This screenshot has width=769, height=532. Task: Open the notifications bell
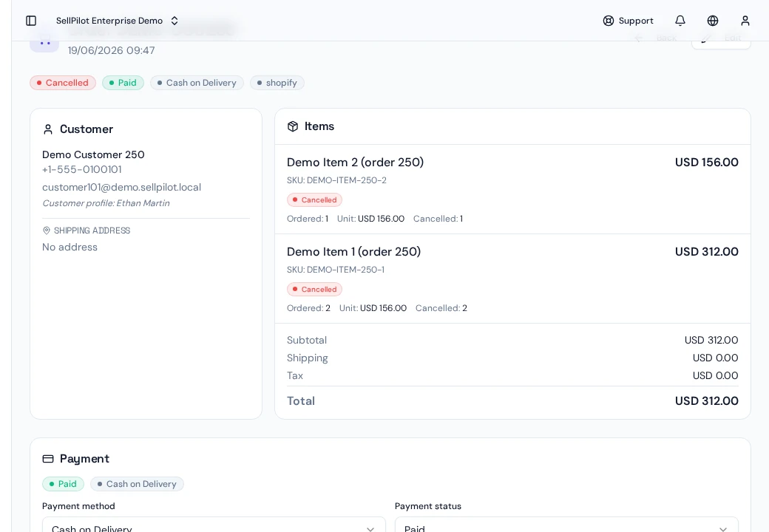pos(680,21)
